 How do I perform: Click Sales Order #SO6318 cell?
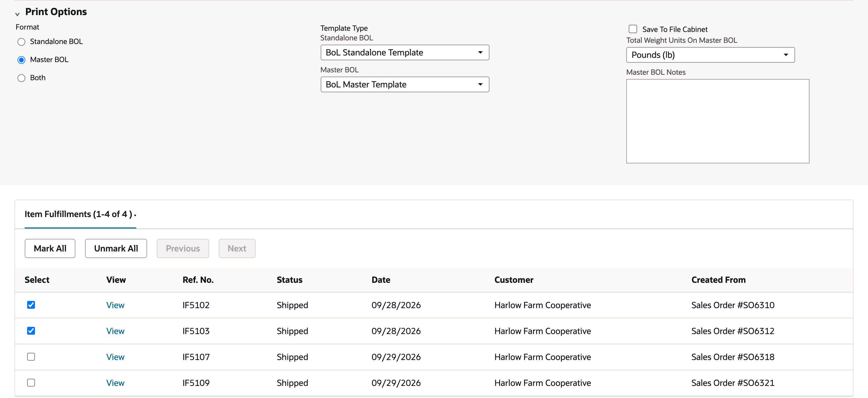[733, 357]
